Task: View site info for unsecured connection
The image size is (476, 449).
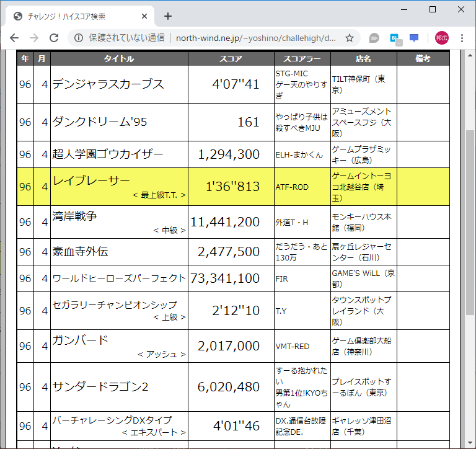Action: pos(79,38)
